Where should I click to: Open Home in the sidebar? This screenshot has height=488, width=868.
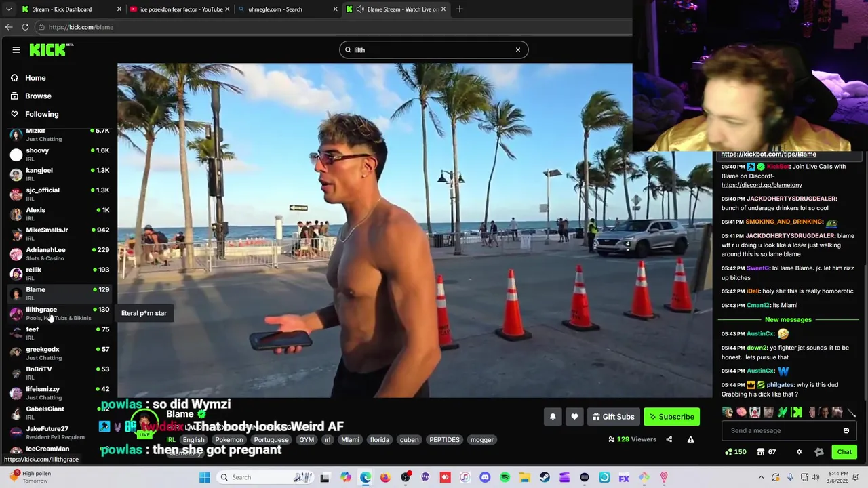35,78
